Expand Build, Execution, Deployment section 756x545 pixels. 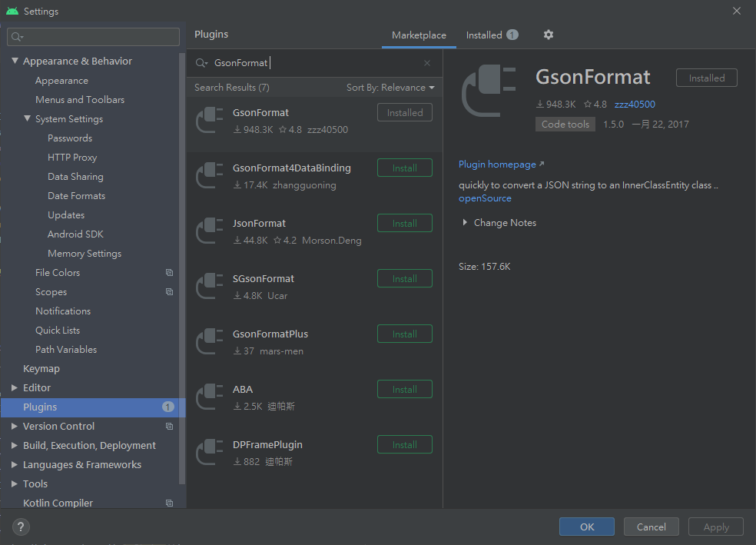click(x=15, y=446)
